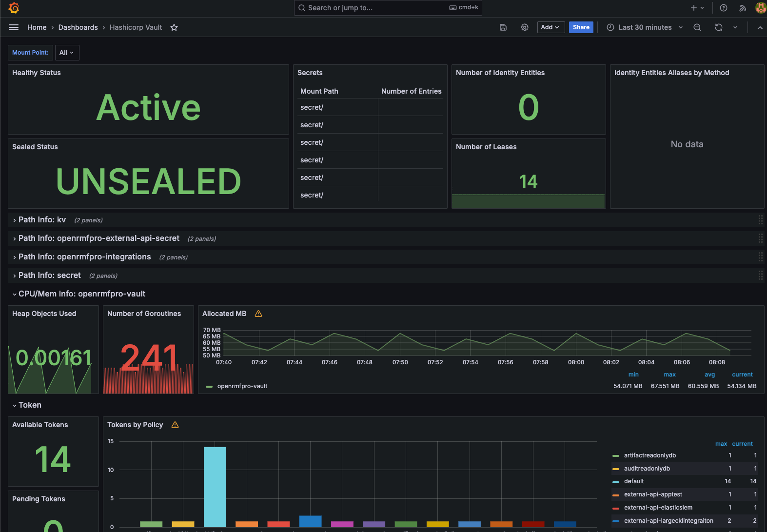
Task: Open the help question mark icon
Action: pyautogui.click(x=724, y=8)
